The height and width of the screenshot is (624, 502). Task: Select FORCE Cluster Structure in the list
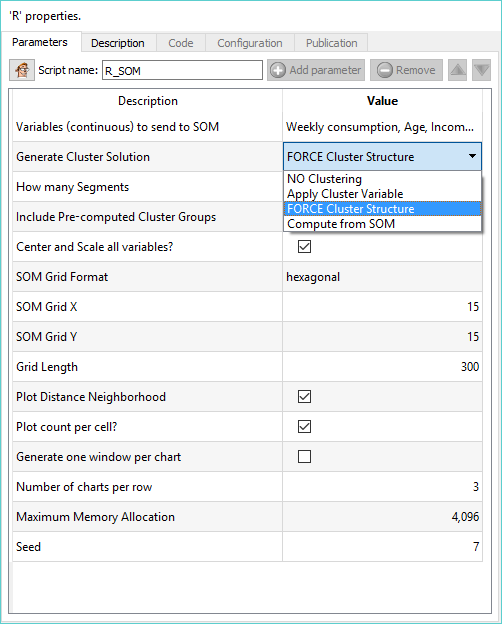(x=382, y=209)
